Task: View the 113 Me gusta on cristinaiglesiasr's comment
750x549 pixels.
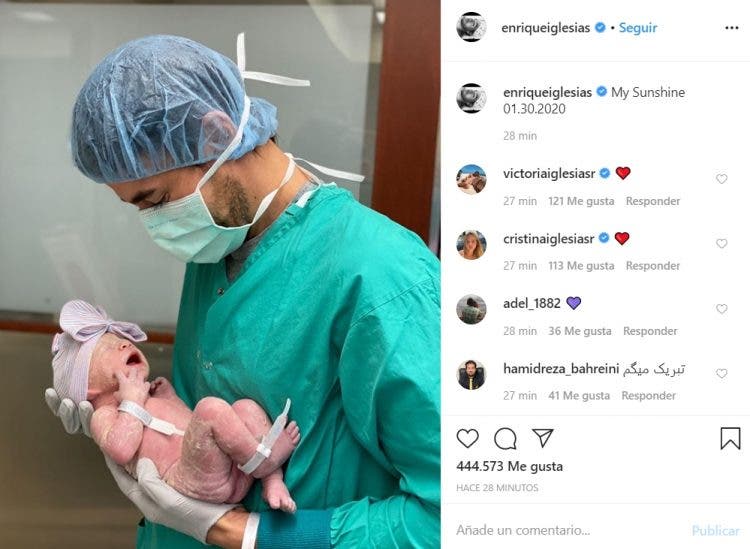Action: [x=581, y=266]
